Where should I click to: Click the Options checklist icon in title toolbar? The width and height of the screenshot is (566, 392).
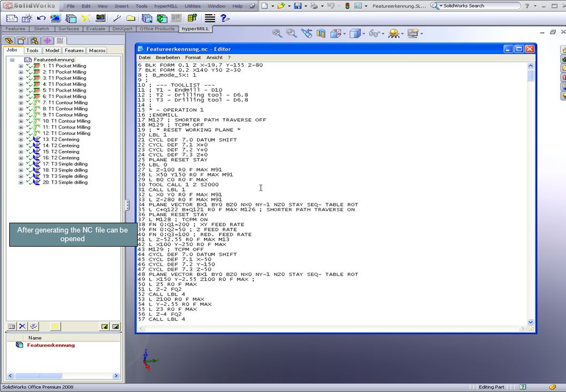click(x=358, y=6)
